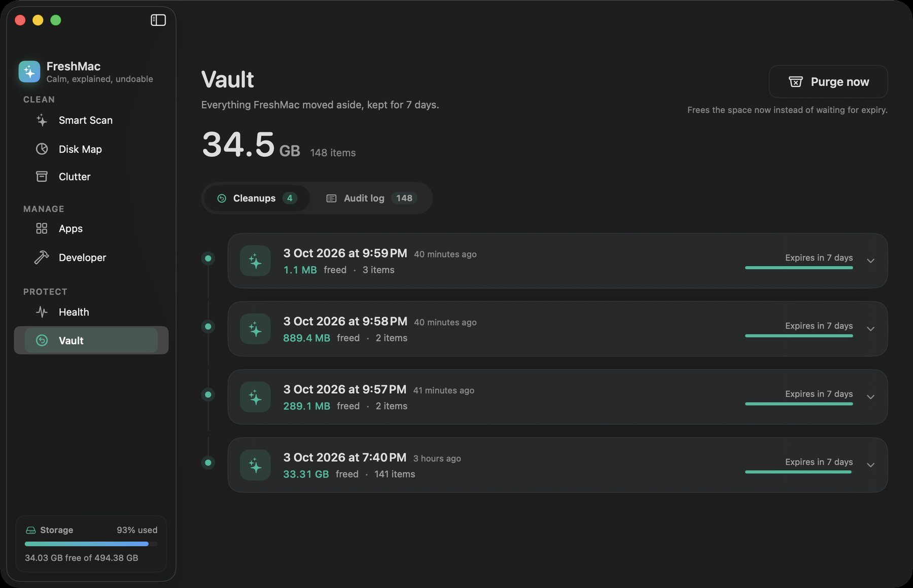Open the Developer tools section
The width and height of the screenshot is (913, 588).
click(91, 258)
